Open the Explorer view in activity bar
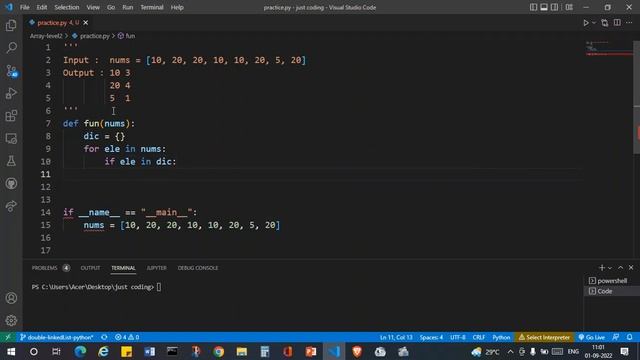640x360 pixels. tap(11, 25)
